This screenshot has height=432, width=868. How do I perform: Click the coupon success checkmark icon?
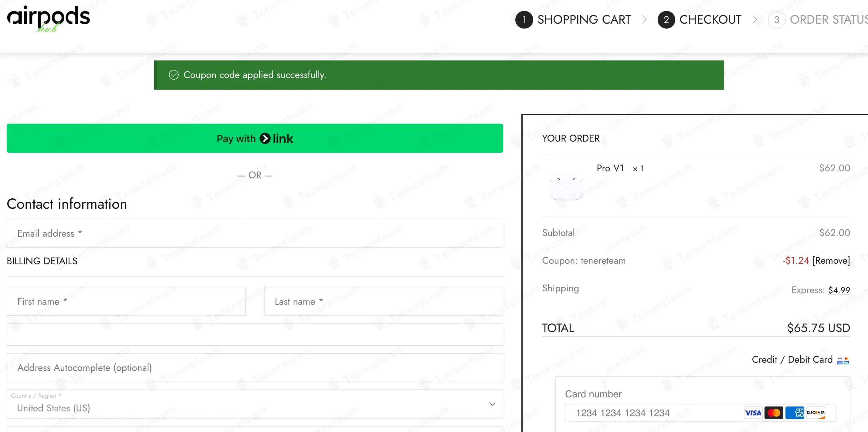pos(174,75)
